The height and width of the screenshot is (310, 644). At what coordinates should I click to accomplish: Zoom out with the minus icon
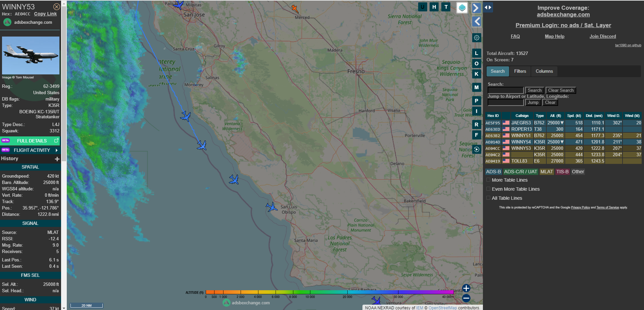pyautogui.click(x=466, y=298)
